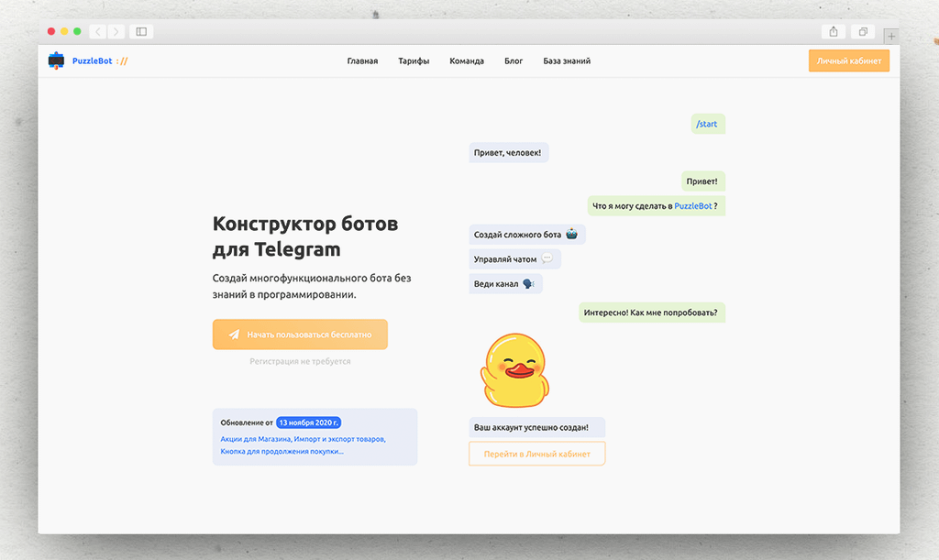
Task: Open the browser share icon
Action: click(x=833, y=32)
